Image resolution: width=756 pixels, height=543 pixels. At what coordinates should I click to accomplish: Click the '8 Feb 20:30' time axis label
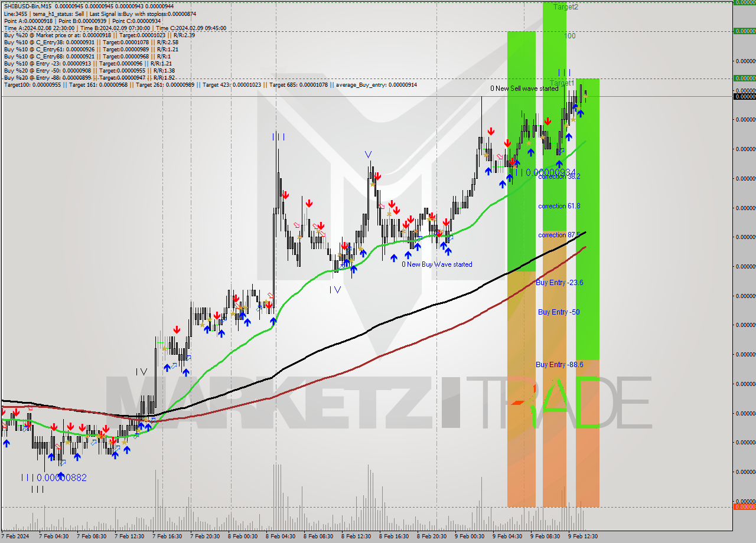point(432,537)
